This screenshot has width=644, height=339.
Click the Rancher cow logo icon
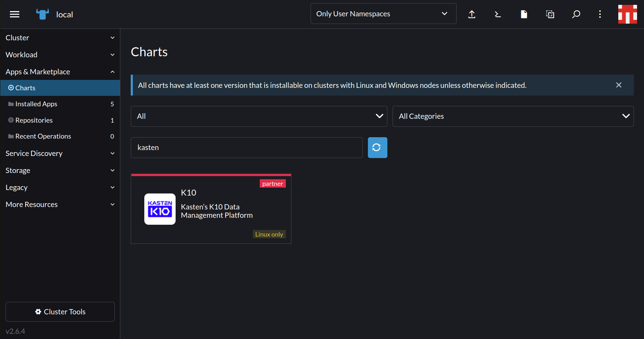[x=42, y=14]
